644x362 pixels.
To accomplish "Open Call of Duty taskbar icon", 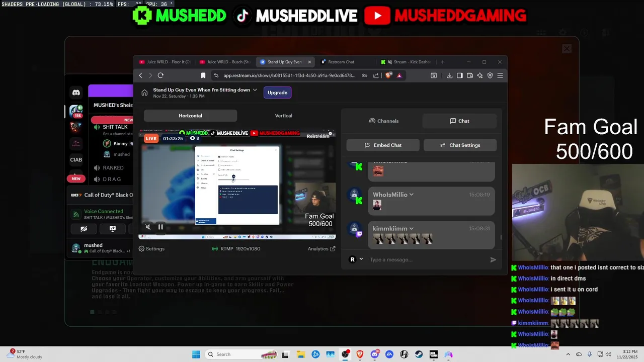I will click(433, 354).
